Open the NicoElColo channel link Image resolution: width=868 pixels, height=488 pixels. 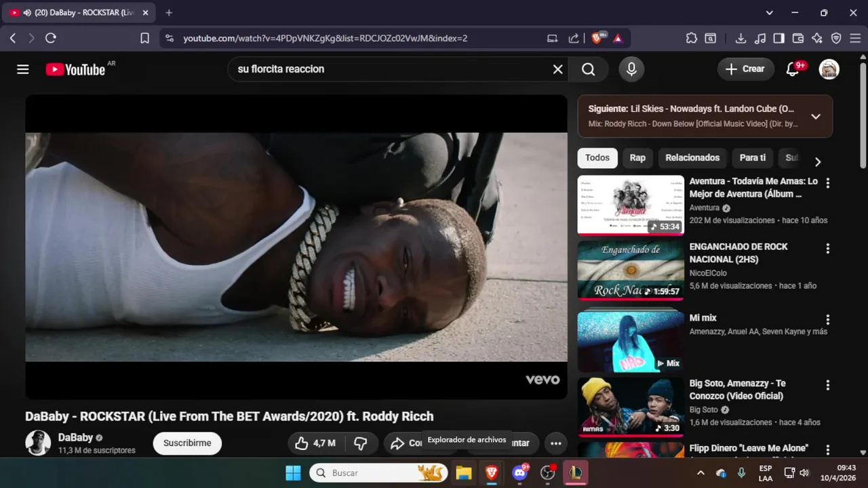click(x=708, y=273)
